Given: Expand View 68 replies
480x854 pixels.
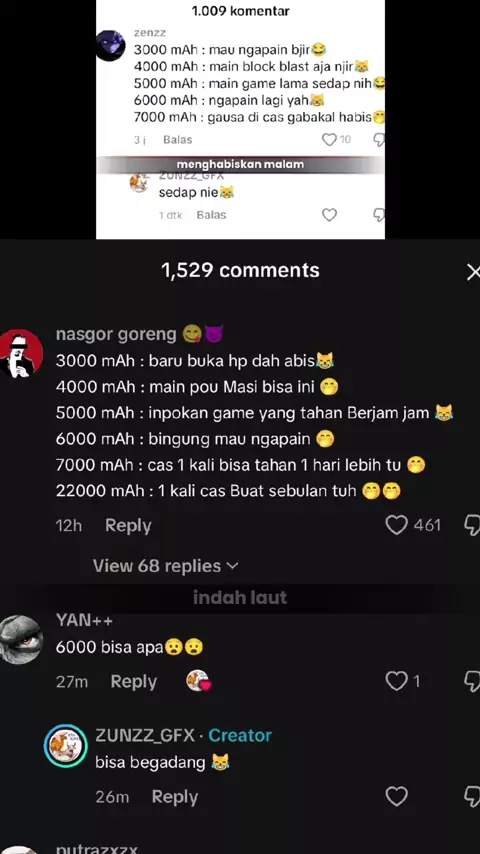Looking at the screenshot, I should 166,566.
